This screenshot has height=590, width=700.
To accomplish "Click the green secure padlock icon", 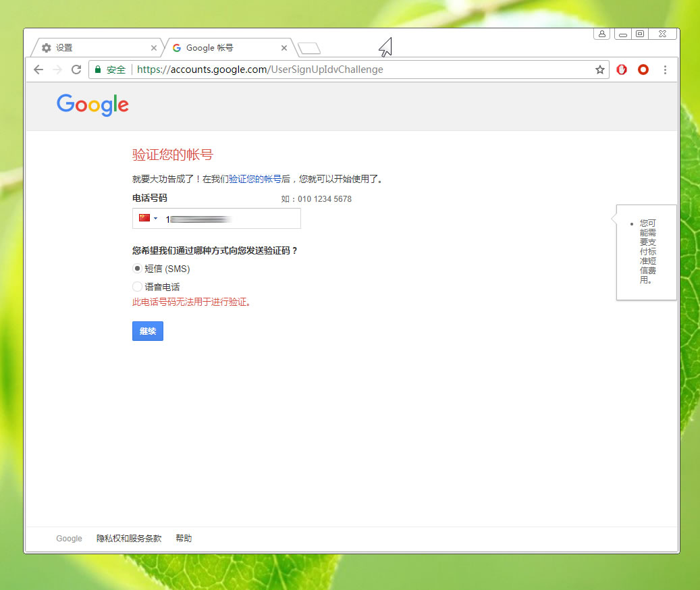I will click(x=98, y=69).
